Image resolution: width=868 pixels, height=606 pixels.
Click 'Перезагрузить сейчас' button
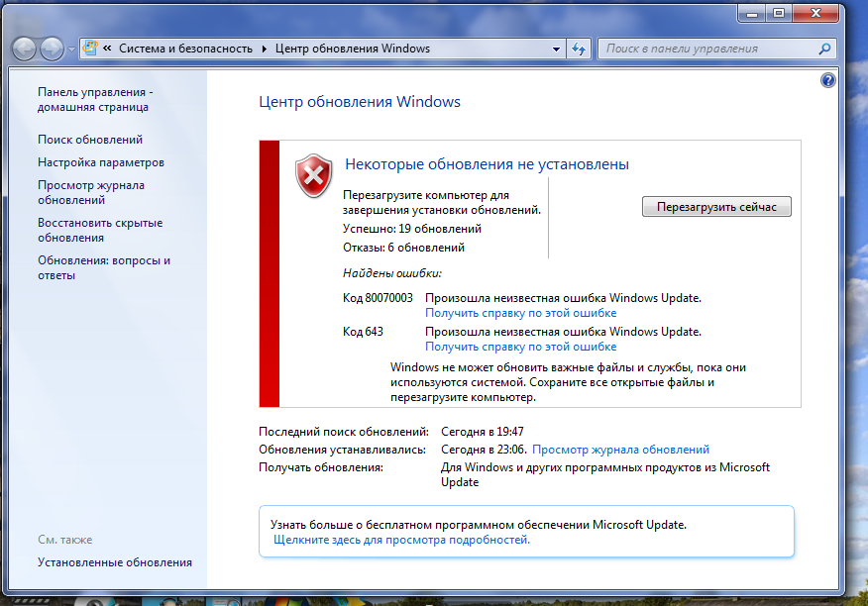click(x=716, y=207)
